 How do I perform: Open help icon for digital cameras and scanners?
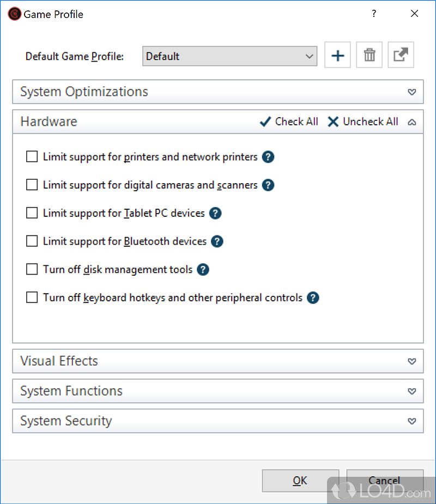point(268,185)
